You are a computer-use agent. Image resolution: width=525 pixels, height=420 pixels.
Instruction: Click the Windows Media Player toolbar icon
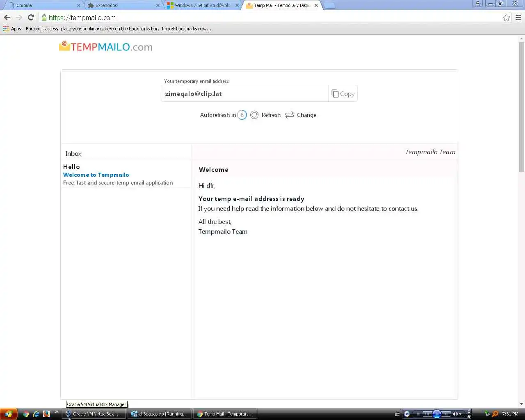pos(407,414)
